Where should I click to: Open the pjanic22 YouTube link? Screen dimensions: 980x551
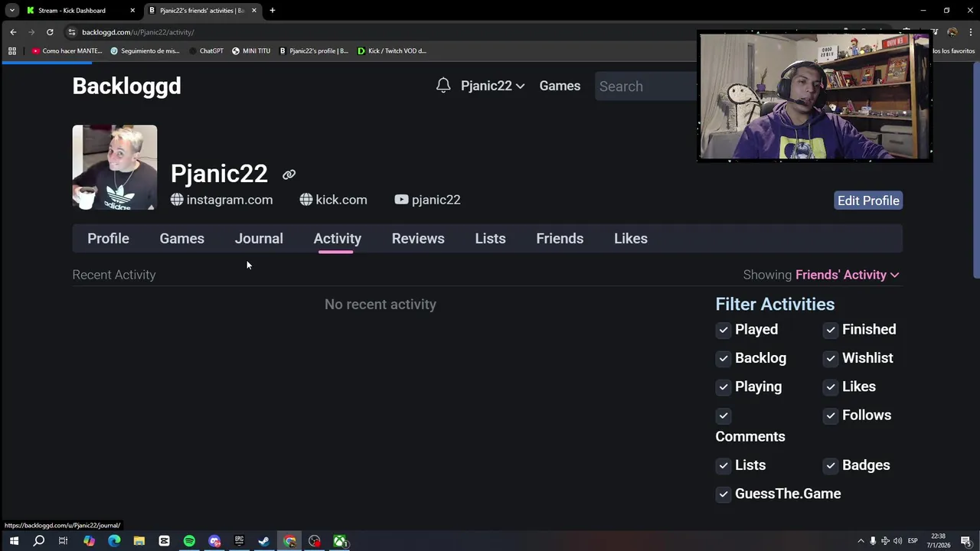[427, 200]
